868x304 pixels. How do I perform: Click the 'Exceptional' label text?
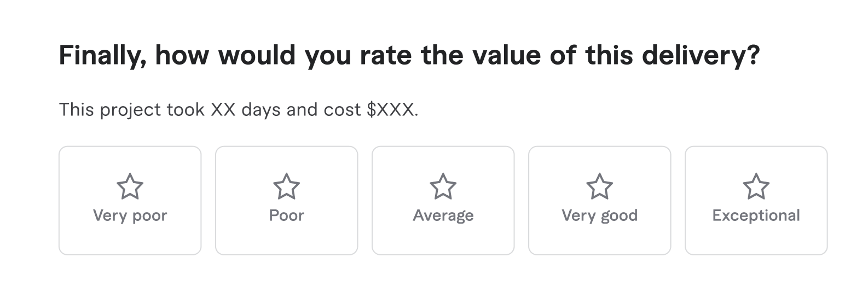coord(756,215)
